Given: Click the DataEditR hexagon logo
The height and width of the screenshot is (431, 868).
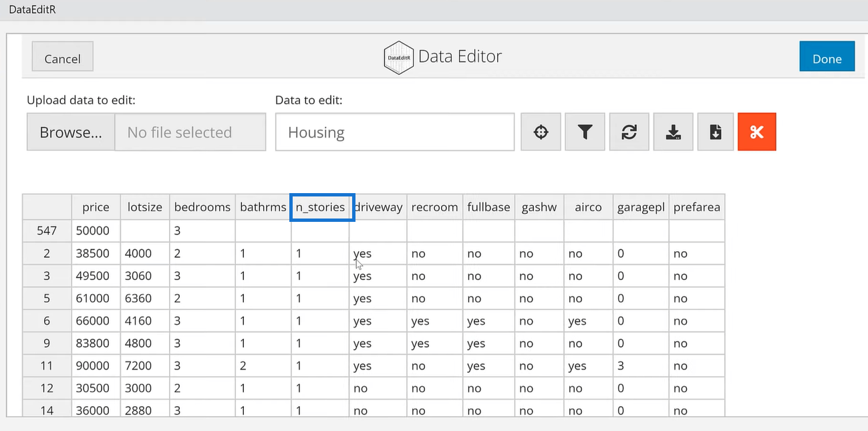Looking at the screenshot, I should pyautogui.click(x=399, y=57).
